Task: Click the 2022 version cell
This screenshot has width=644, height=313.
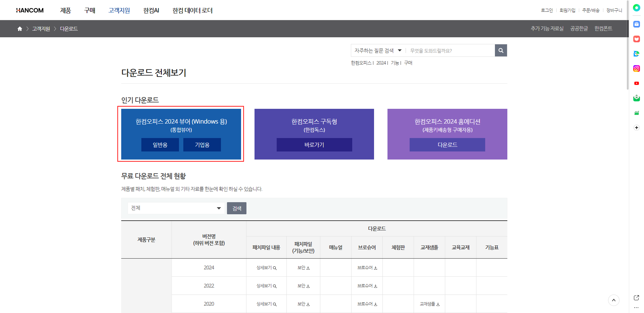Action: pos(209,286)
